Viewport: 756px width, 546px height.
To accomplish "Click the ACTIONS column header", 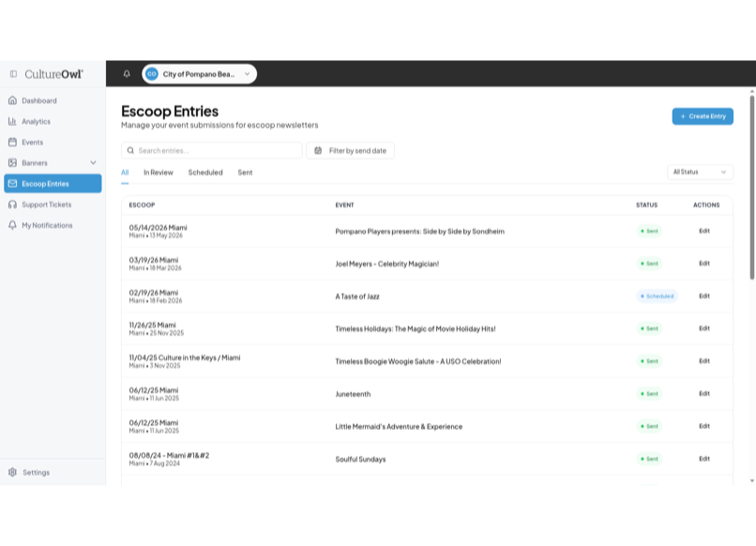I will (706, 205).
